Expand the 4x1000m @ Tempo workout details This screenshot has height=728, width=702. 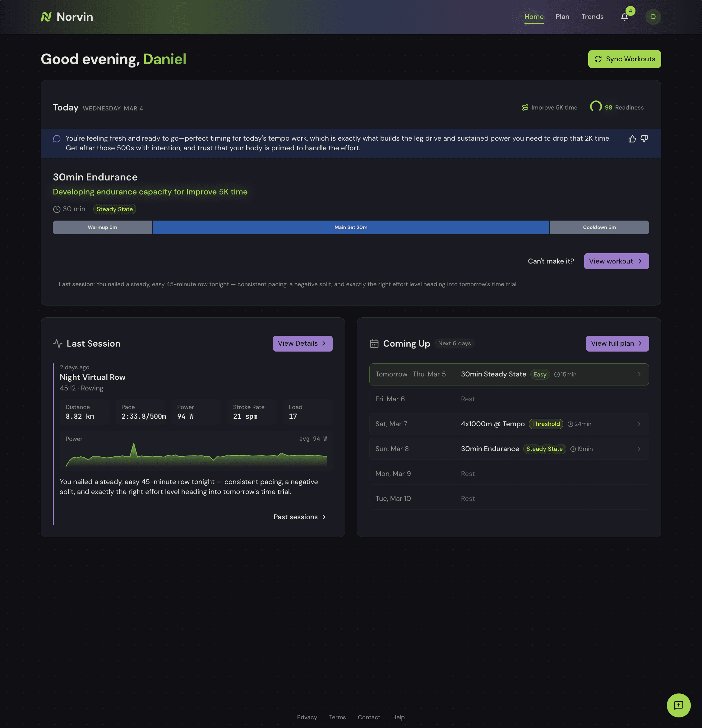[509, 424]
